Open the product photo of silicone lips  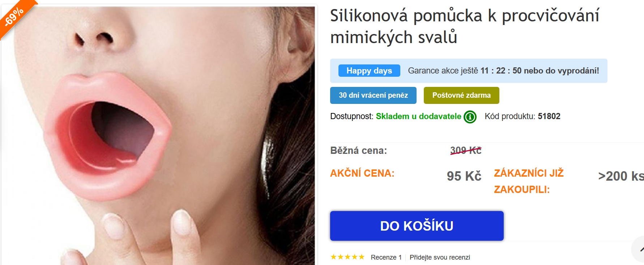tap(158, 135)
